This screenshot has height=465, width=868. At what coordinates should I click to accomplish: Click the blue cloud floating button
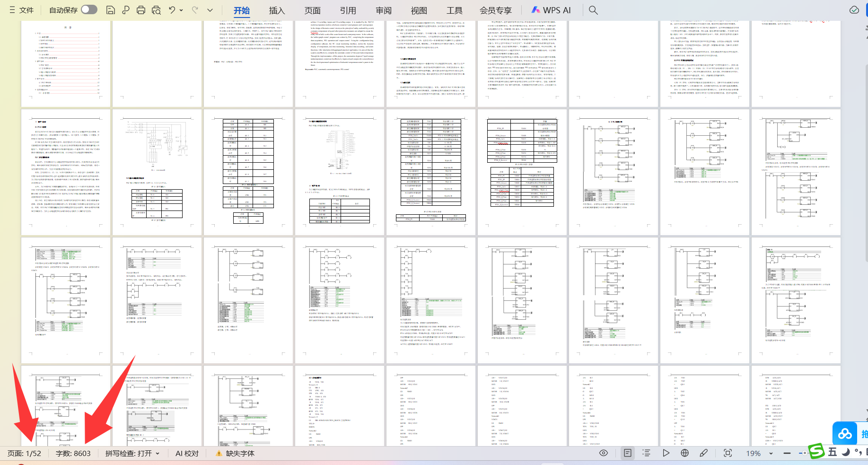click(845, 433)
